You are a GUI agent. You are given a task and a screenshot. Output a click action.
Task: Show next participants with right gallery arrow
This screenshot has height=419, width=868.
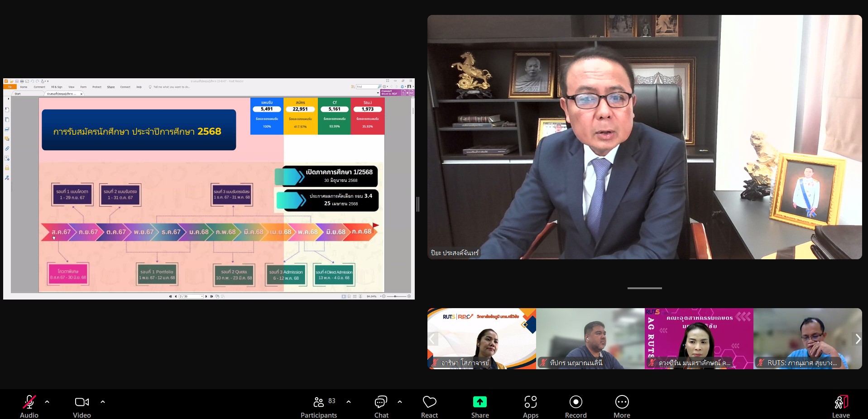click(x=857, y=339)
